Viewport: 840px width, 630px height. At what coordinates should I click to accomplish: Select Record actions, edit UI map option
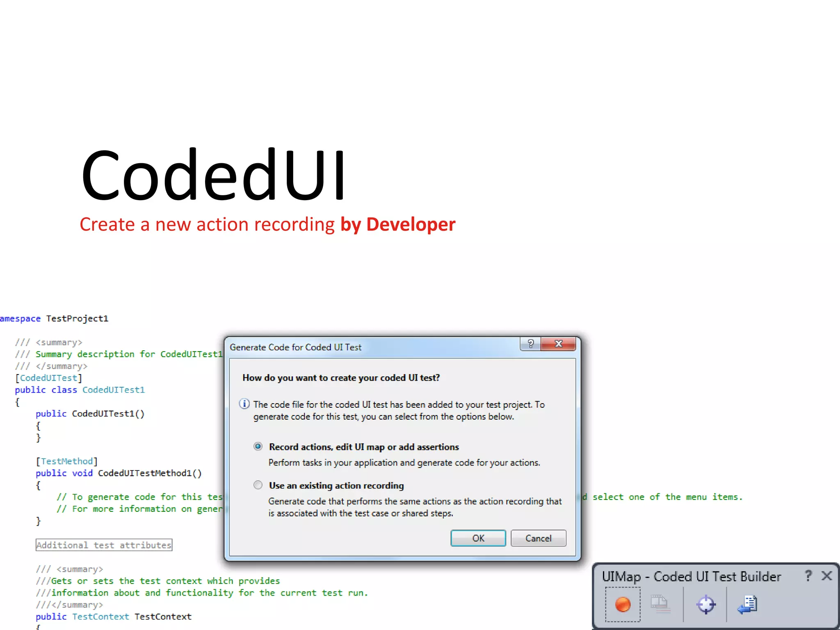point(258,446)
